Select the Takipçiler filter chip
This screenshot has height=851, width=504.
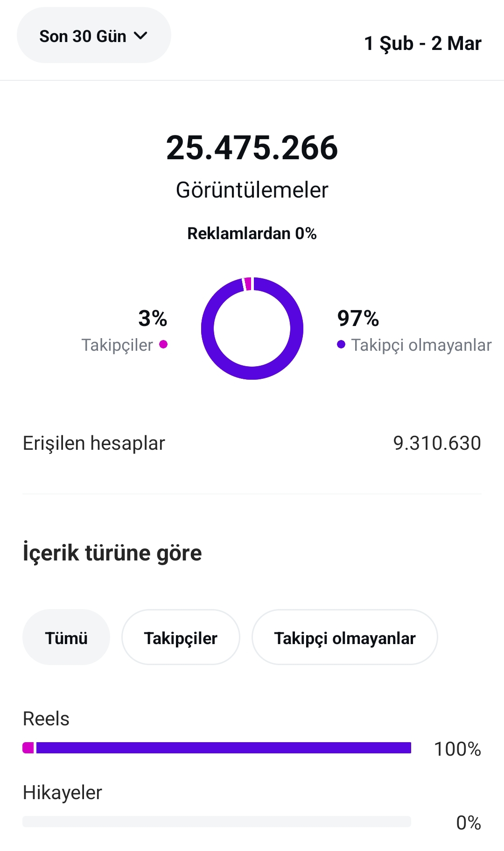(x=181, y=637)
